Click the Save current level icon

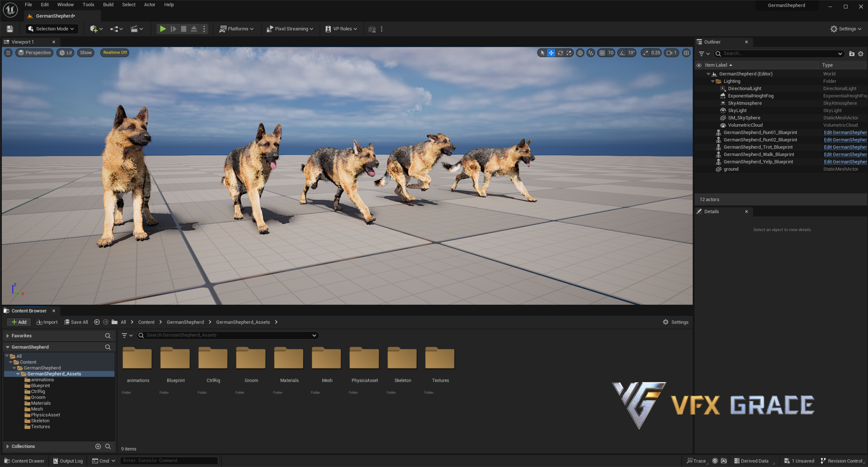[10, 29]
